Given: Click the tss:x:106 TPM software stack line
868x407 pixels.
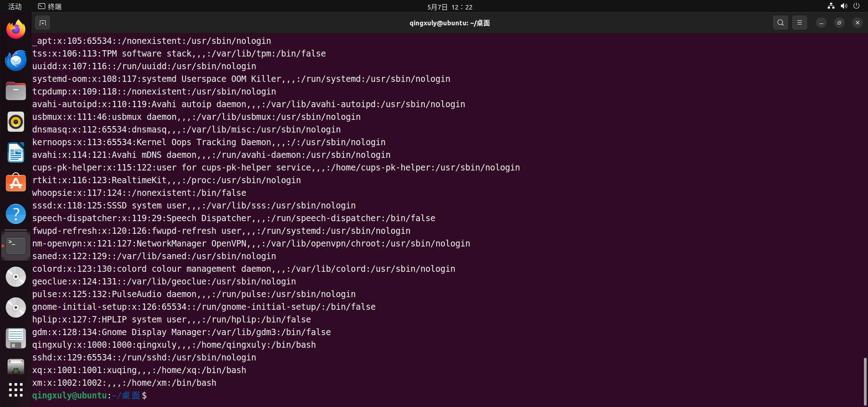Looking at the screenshot, I should pos(179,53).
